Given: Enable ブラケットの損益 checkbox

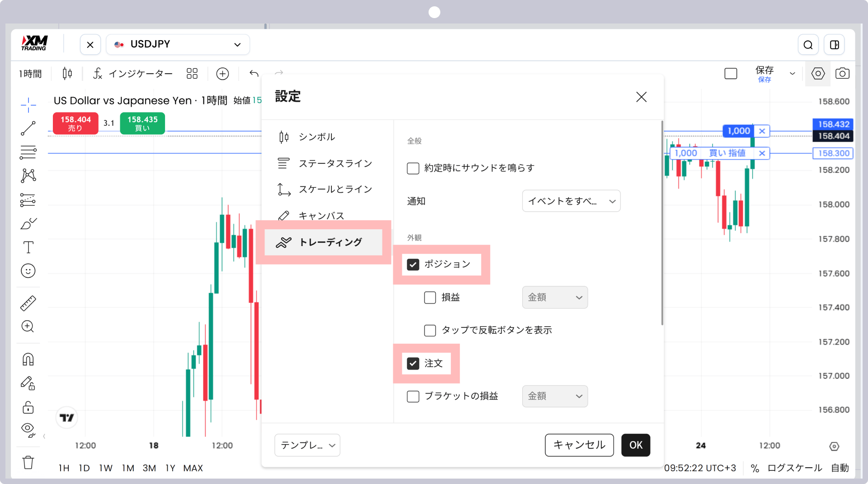Looking at the screenshot, I should (413, 397).
